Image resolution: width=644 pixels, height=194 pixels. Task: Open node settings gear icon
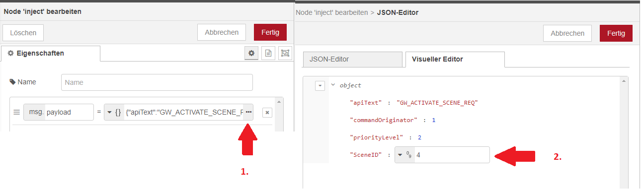click(x=251, y=53)
